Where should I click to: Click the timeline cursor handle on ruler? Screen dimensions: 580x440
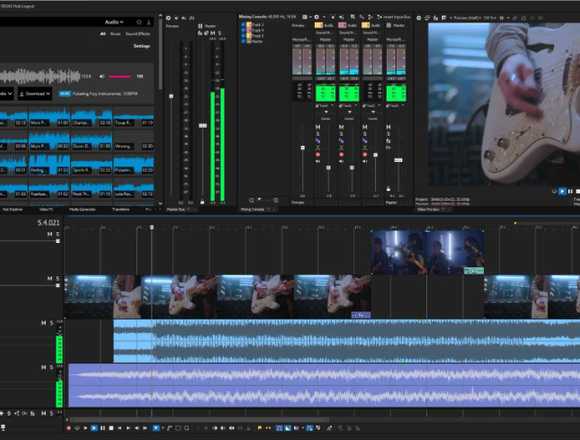tap(152, 227)
